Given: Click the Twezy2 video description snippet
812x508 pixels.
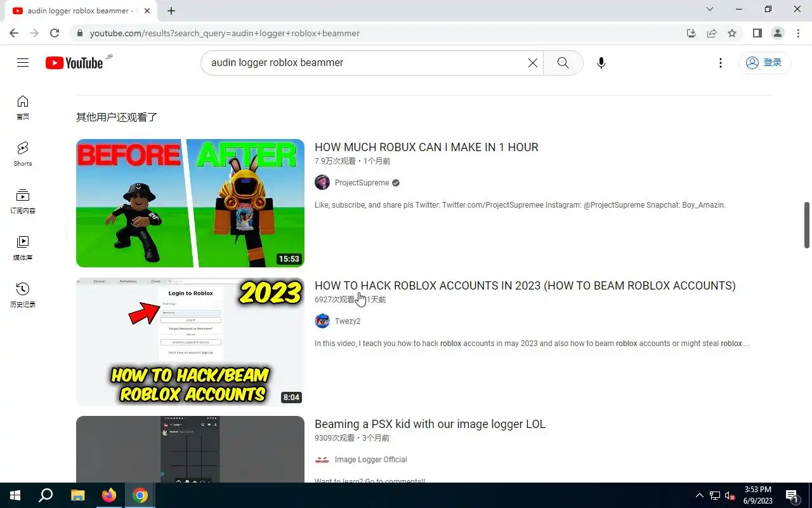Looking at the screenshot, I should click(532, 344).
